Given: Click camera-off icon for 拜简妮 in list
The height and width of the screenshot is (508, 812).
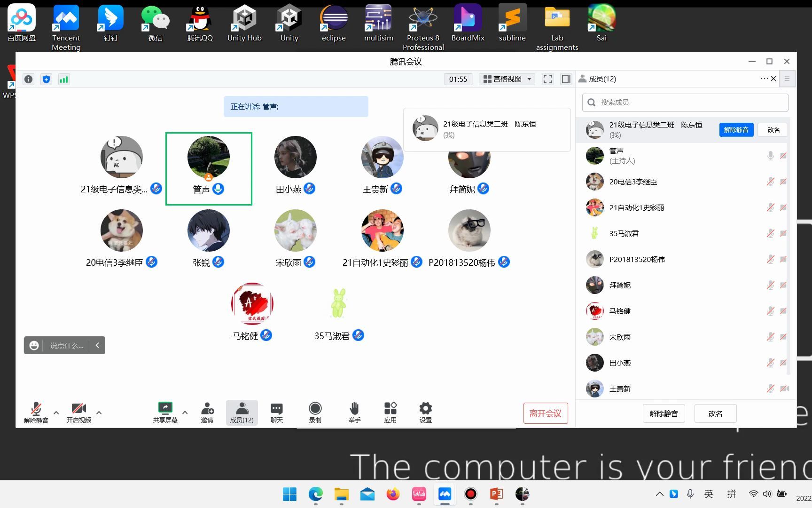Looking at the screenshot, I should tap(783, 285).
